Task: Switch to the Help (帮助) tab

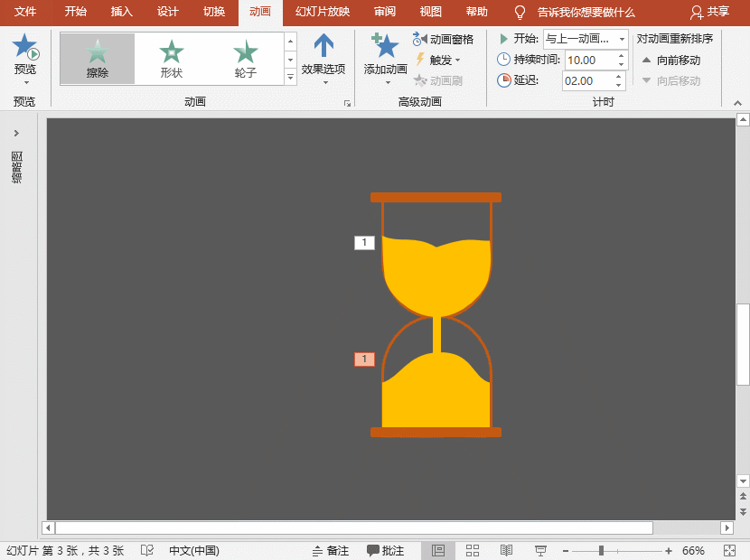Action: pyautogui.click(x=477, y=12)
